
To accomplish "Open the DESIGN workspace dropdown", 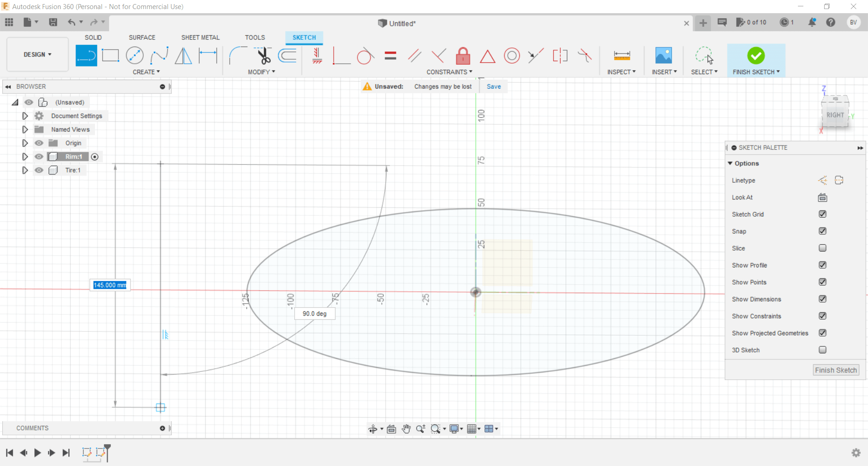I will click(x=38, y=54).
